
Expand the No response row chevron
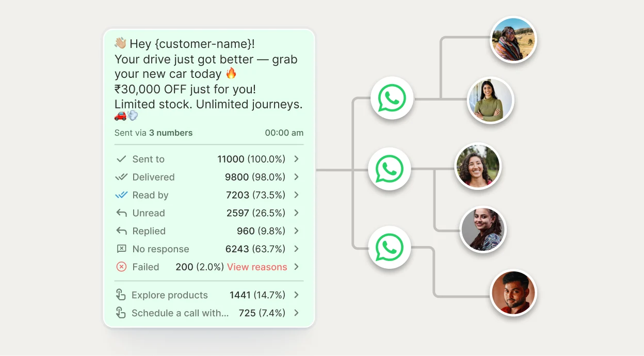click(297, 249)
